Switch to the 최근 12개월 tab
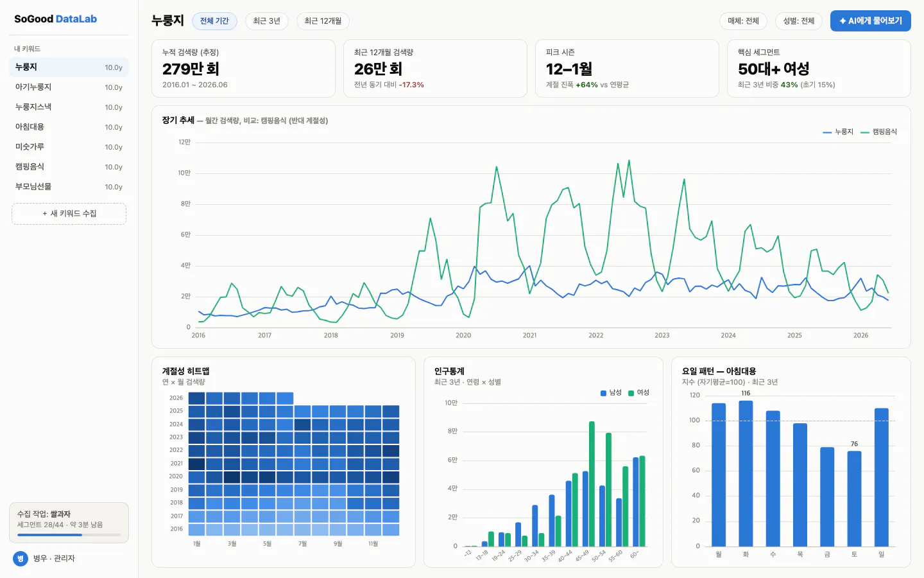This screenshot has width=924, height=578. (x=323, y=21)
